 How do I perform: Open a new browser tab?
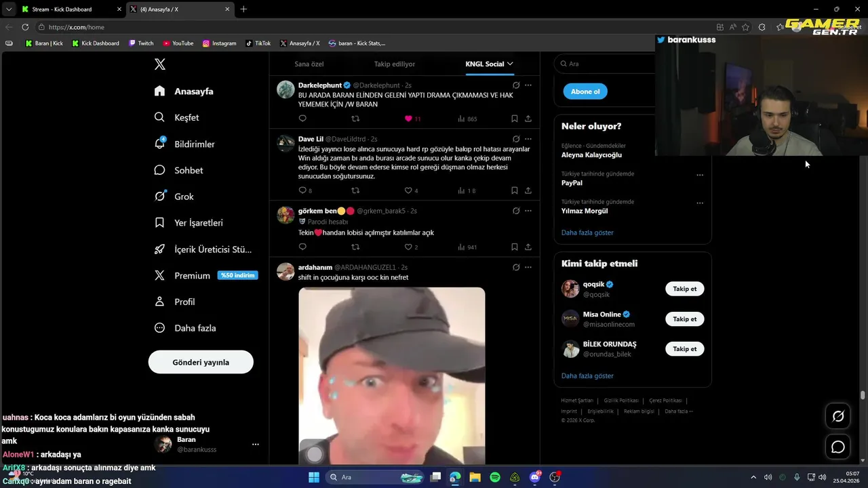(x=243, y=9)
